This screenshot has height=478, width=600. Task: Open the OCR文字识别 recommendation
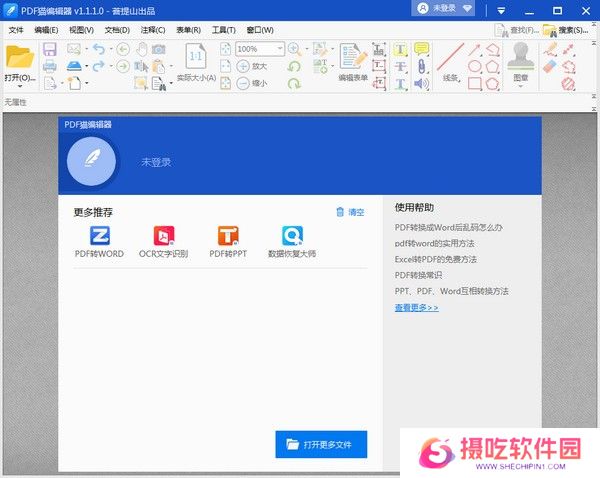point(163,242)
